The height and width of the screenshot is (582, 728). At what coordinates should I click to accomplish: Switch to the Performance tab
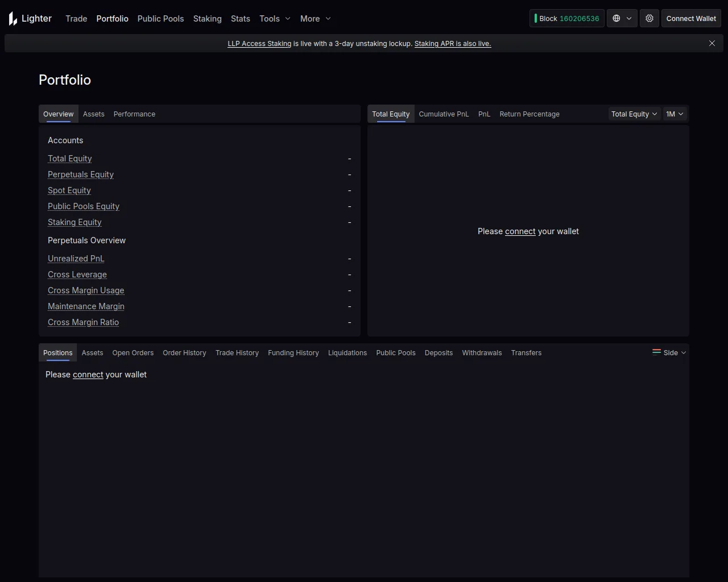tap(134, 114)
